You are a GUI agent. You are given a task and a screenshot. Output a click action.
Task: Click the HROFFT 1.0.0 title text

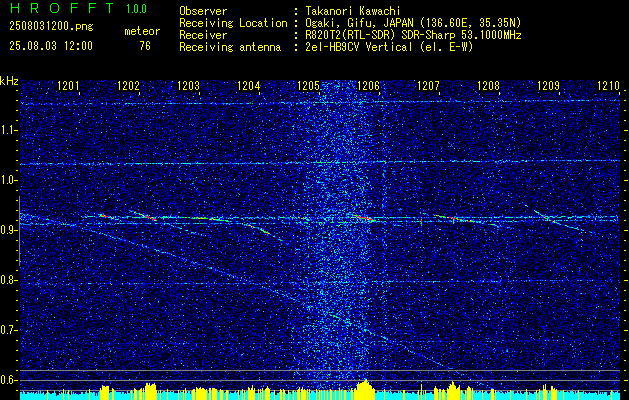(x=79, y=8)
